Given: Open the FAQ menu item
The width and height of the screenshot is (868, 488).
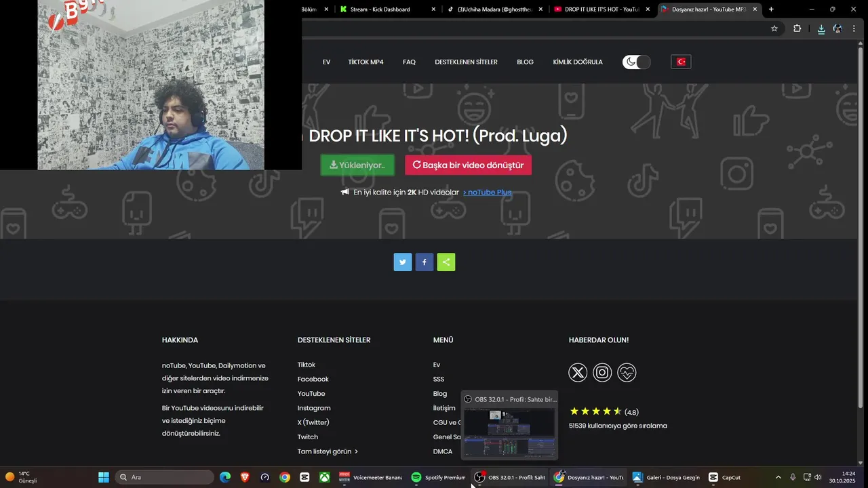Looking at the screenshot, I should click(409, 62).
